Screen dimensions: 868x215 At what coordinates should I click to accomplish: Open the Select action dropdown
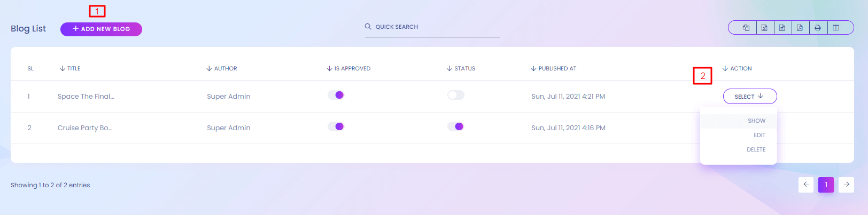(x=749, y=97)
